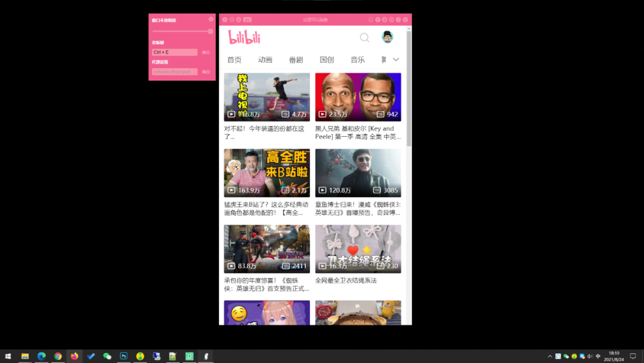Open the 我上电视 video thumbnail
Viewport: 644px width, 363px height.
(x=267, y=97)
